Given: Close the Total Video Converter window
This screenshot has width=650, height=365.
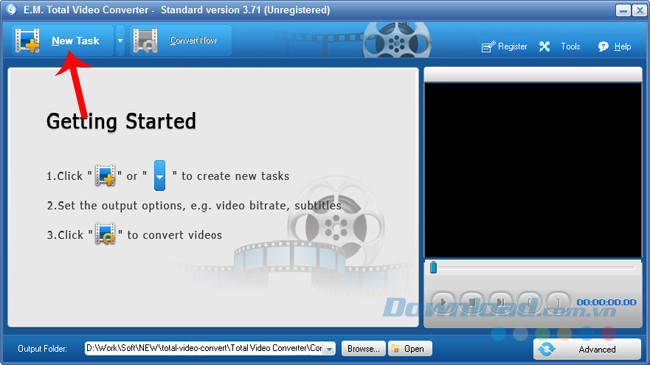Looking at the screenshot, I should click(639, 10).
